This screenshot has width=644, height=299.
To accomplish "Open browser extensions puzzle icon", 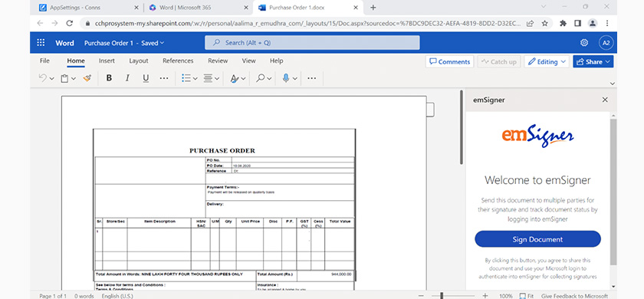I will [563, 23].
